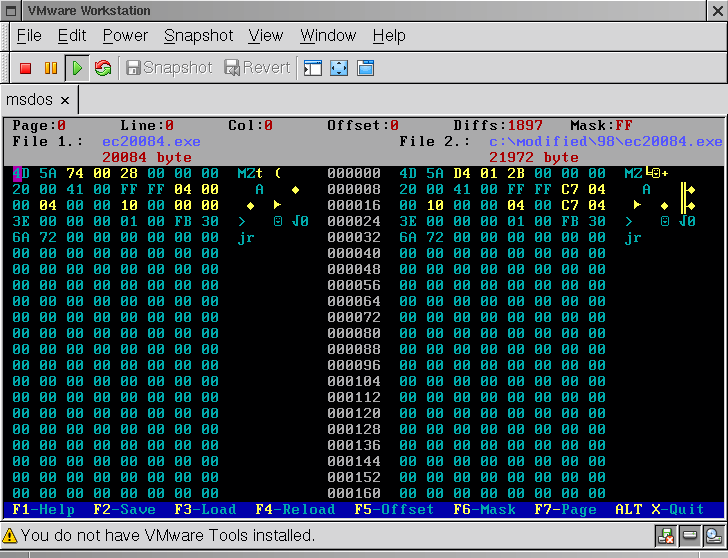This screenshot has width=728, height=558.
Task: Click offset label 000024
Action: coord(354,221)
